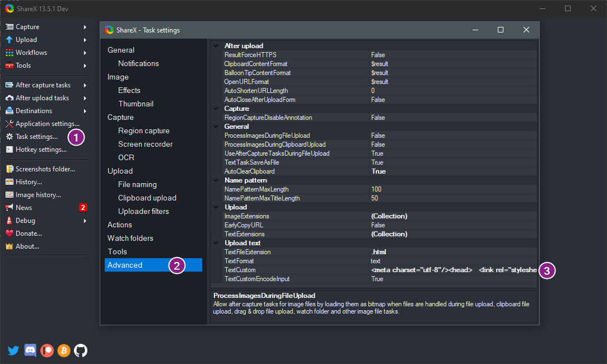Open the Workflows grid icon
The width and height of the screenshot is (607, 364).
(x=10, y=52)
